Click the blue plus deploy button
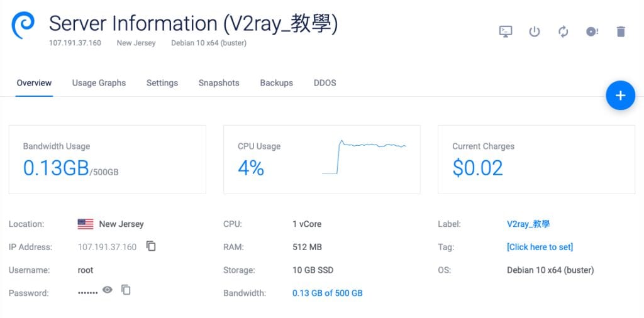 click(620, 96)
